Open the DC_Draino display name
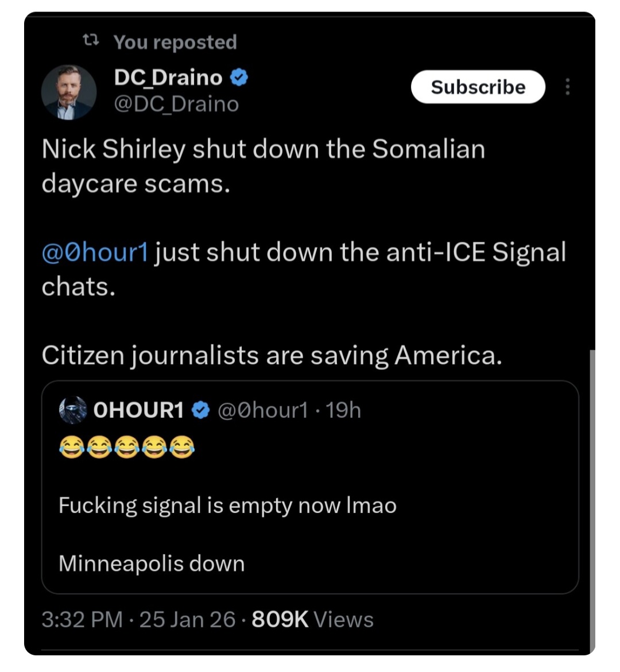 tap(168, 77)
